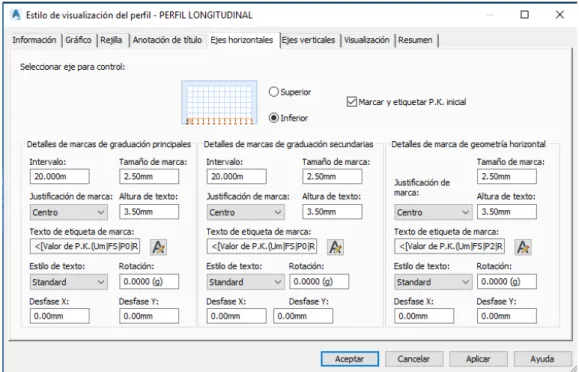The height and width of the screenshot is (372, 579).
Task: Click horizontal geometry Texto de etiqueta field
Action: point(449,246)
